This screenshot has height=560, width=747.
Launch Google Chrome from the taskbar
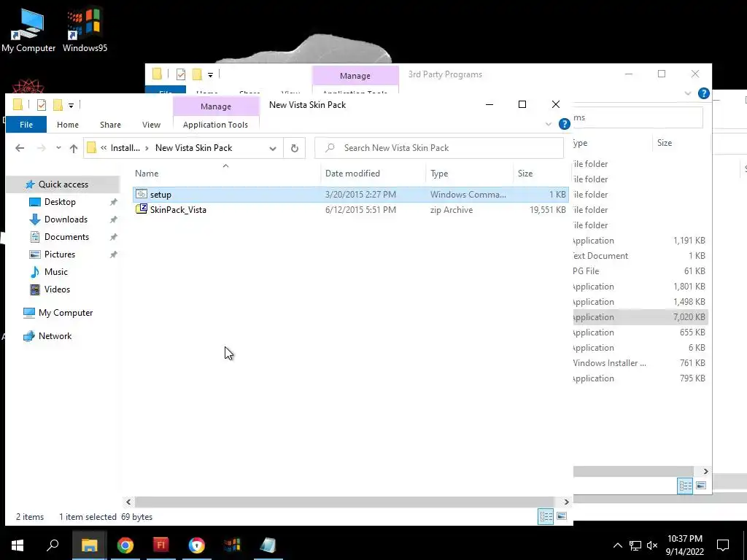tap(125, 545)
